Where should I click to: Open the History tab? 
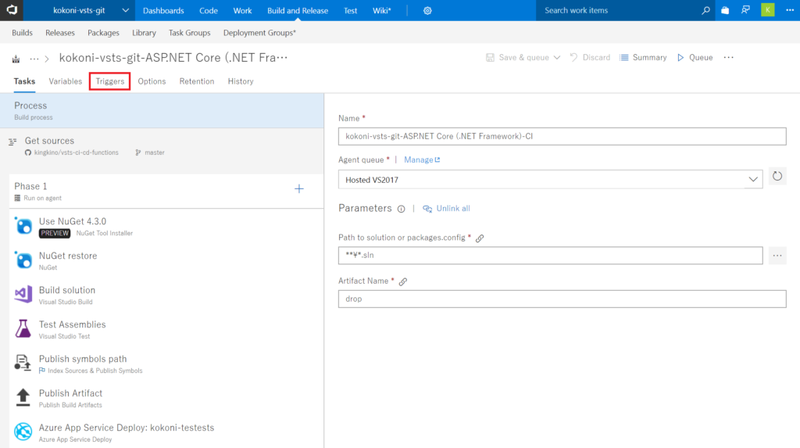pyautogui.click(x=240, y=81)
